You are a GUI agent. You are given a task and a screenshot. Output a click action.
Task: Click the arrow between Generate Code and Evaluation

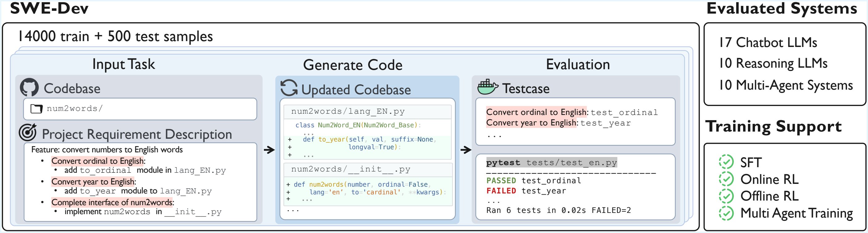pos(466,150)
